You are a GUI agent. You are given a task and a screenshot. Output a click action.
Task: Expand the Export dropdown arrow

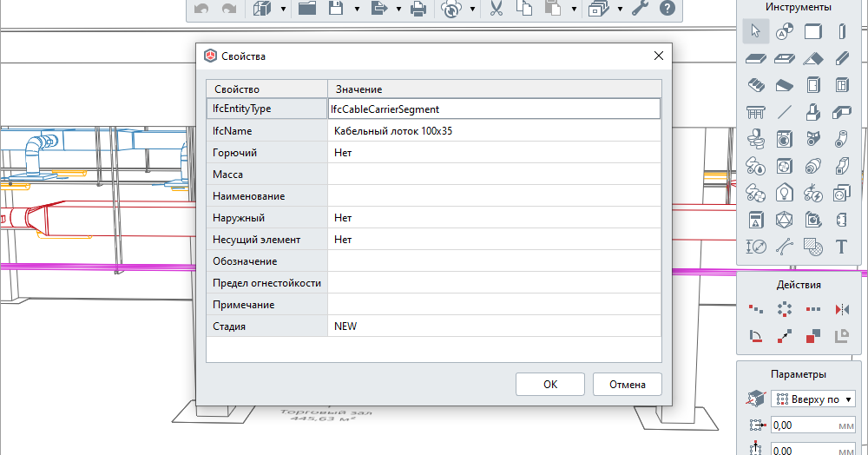coord(398,9)
